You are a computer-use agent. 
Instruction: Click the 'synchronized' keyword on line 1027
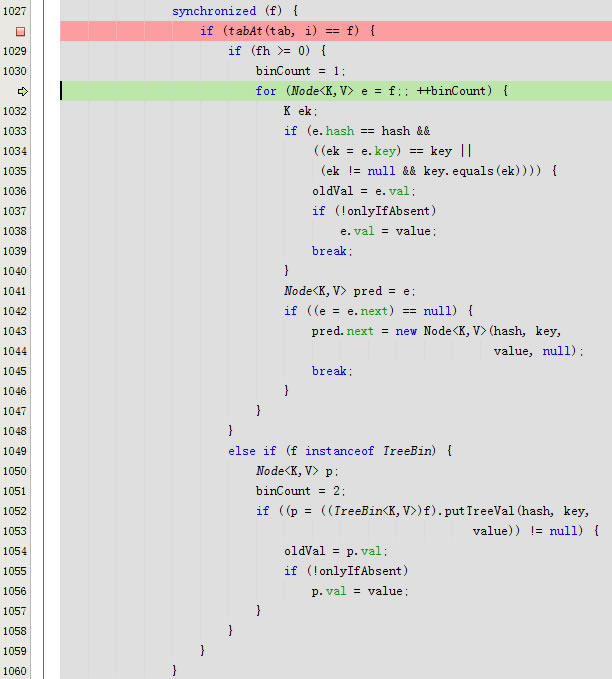[214, 11]
